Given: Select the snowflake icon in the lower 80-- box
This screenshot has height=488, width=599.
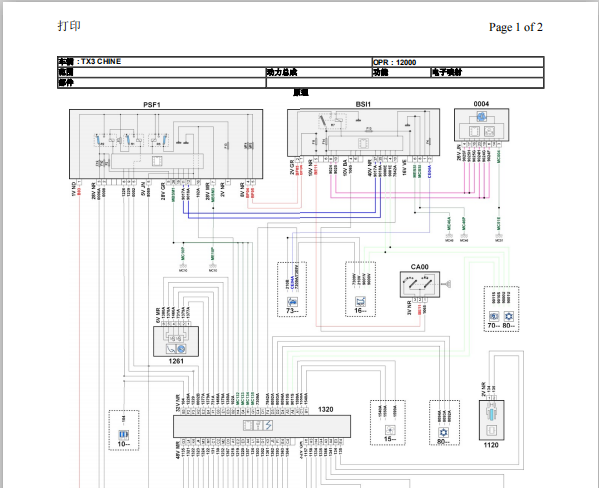Looking at the screenshot, I should click(444, 433).
